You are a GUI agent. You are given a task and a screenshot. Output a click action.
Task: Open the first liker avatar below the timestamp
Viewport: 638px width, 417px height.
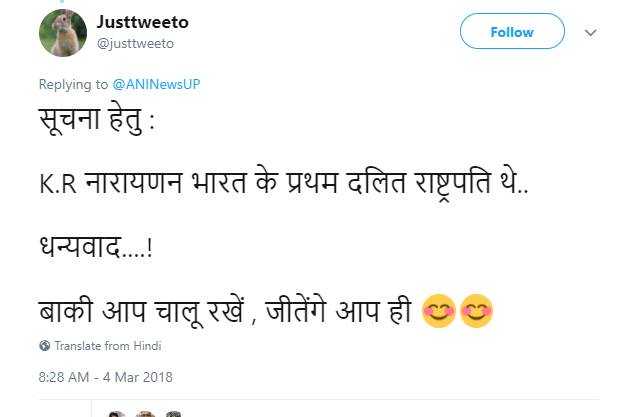(117, 412)
